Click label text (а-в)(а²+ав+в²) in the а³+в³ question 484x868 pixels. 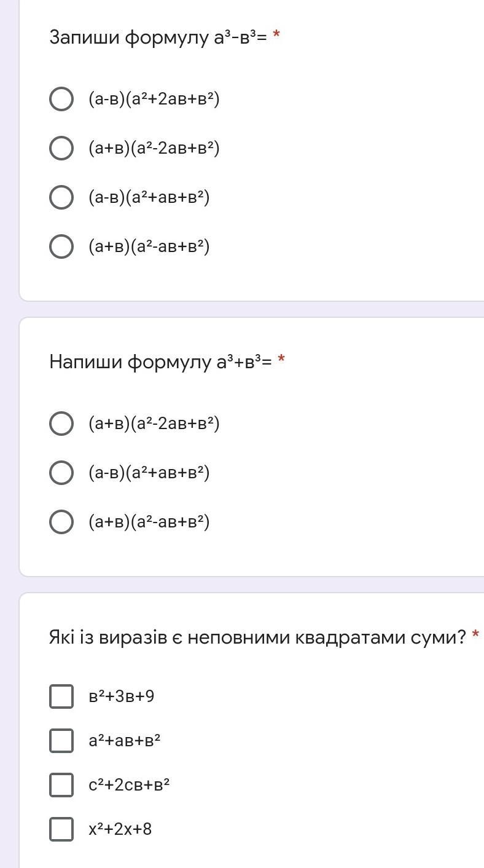coord(149,473)
